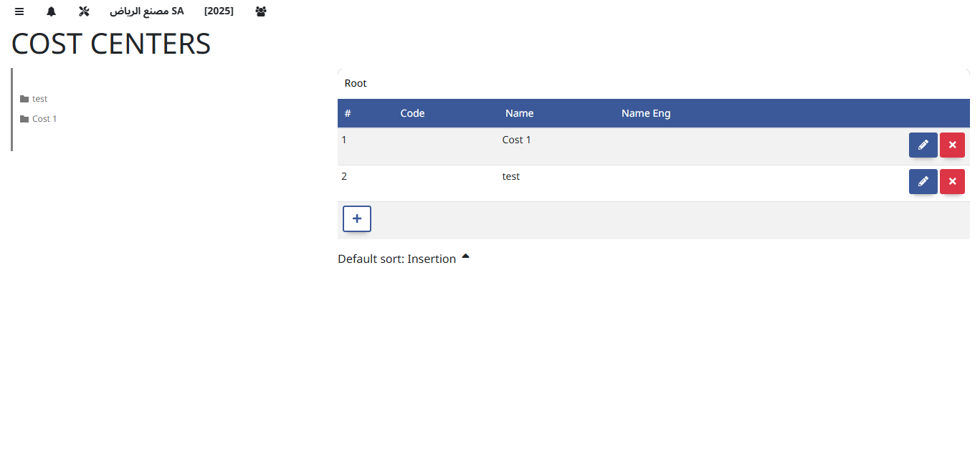
Task: Open the مصنع الرياض SA company selector
Action: tap(147, 11)
